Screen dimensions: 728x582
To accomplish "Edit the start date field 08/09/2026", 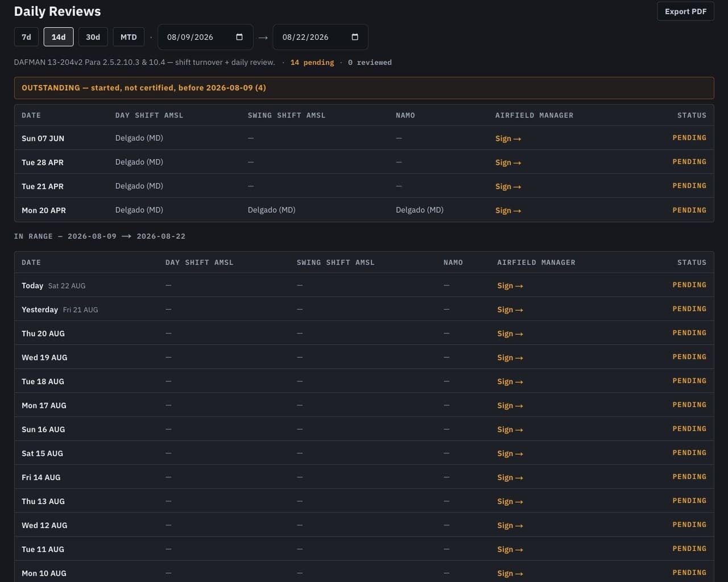I will (x=205, y=37).
